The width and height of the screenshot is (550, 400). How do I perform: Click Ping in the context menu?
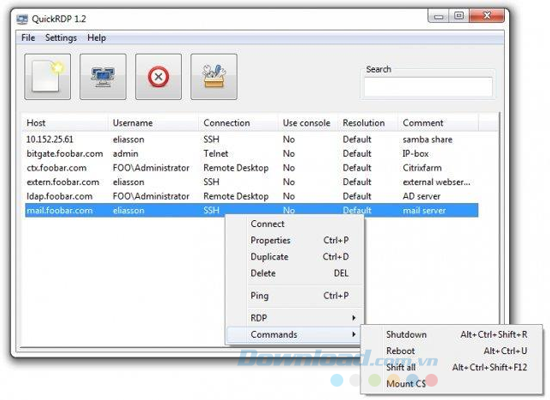coord(260,296)
